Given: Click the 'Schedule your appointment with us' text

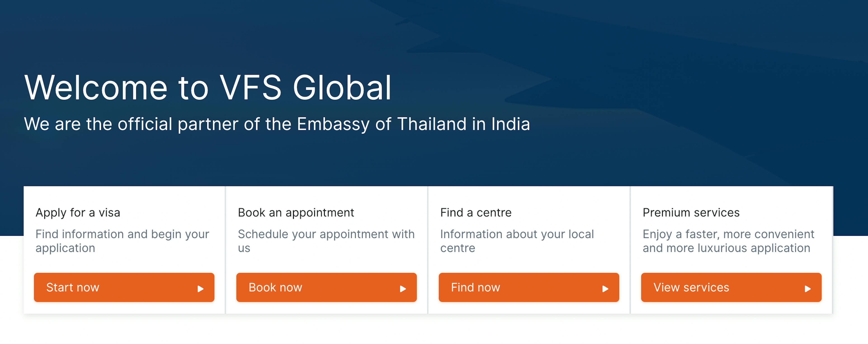Looking at the screenshot, I should click(326, 241).
